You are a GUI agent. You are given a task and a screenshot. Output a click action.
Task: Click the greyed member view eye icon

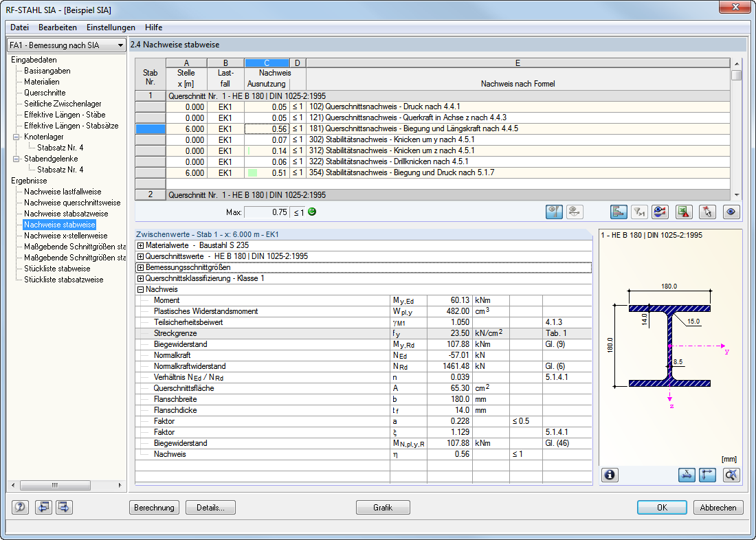575,212
